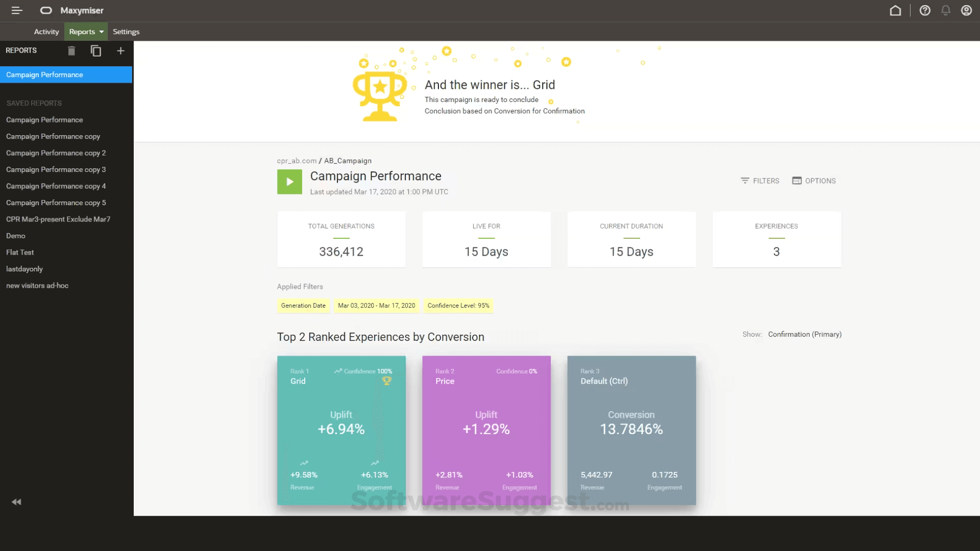Start the campaign with the green play button

(289, 182)
